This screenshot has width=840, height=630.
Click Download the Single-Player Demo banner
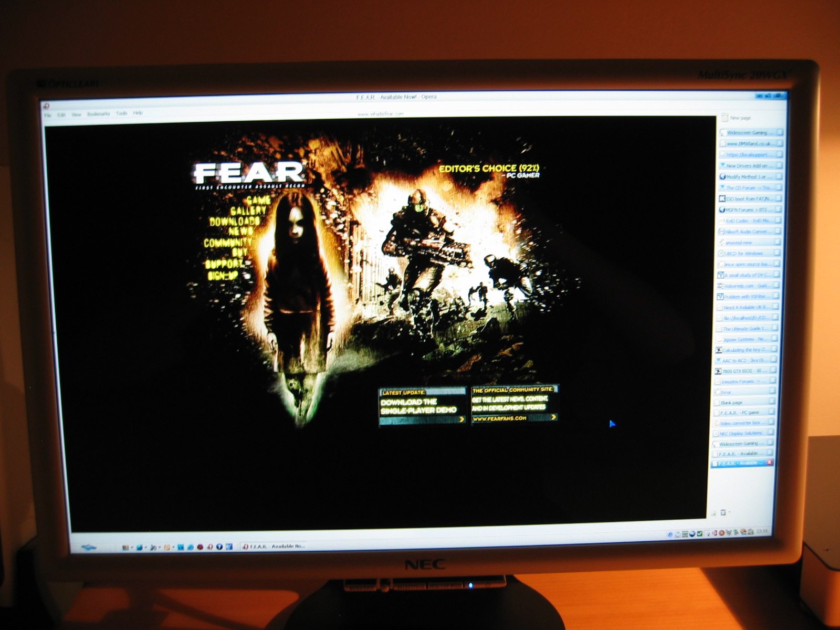point(423,406)
